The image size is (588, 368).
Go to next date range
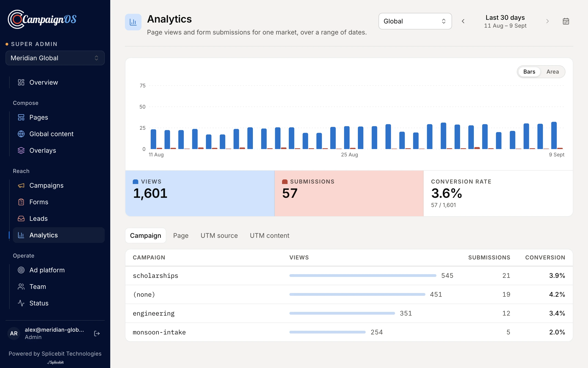[547, 21]
